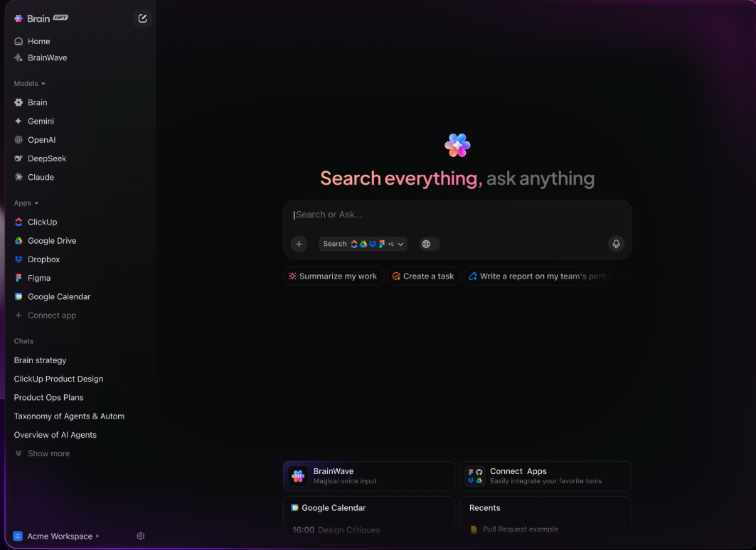Select the Claude starburst icon
756x550 pixels.
pos(18,177)
